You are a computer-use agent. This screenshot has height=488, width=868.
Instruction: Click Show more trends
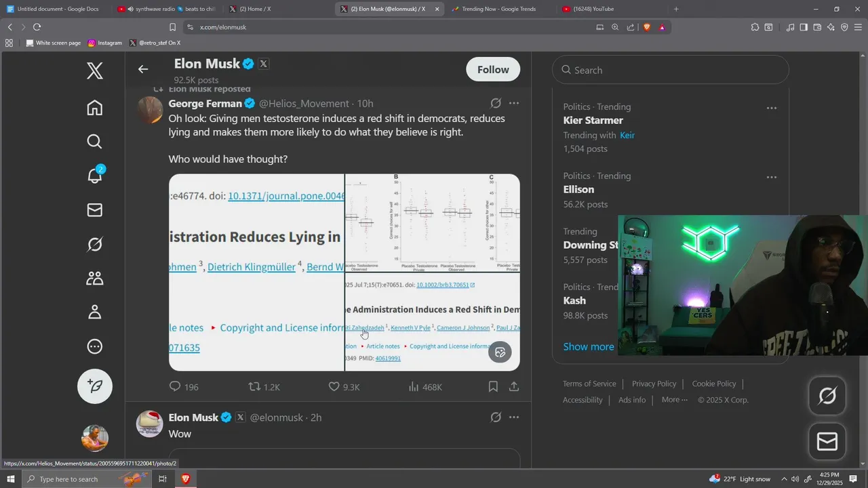point(589,346)
